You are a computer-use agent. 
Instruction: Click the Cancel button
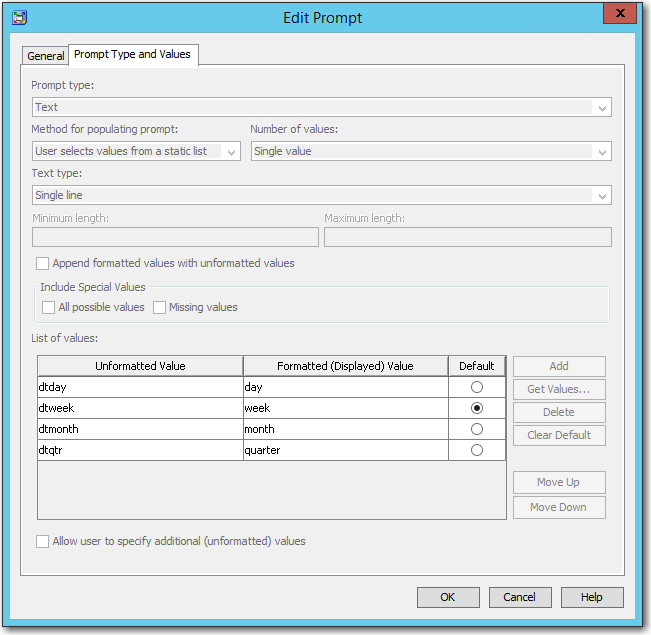pos(519,597)
